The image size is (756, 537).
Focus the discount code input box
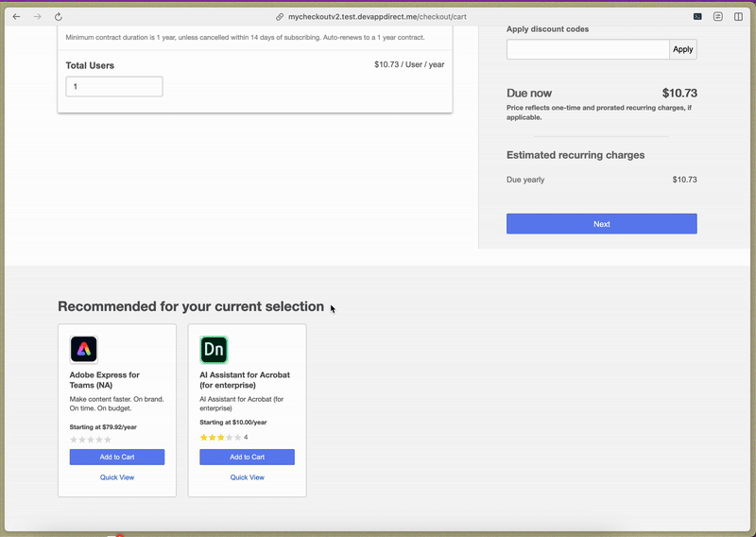point(588,49)
